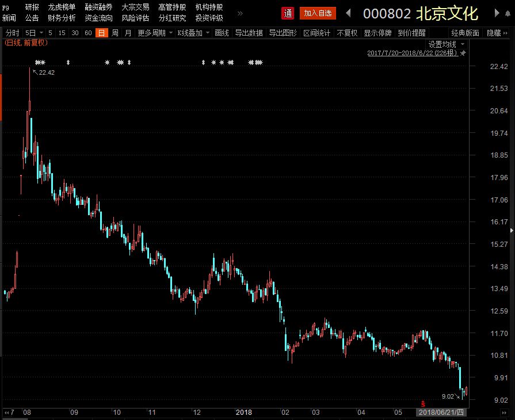Open 高管持股 menu
This screenshot has height=420, width=515.
pos(172,7)
